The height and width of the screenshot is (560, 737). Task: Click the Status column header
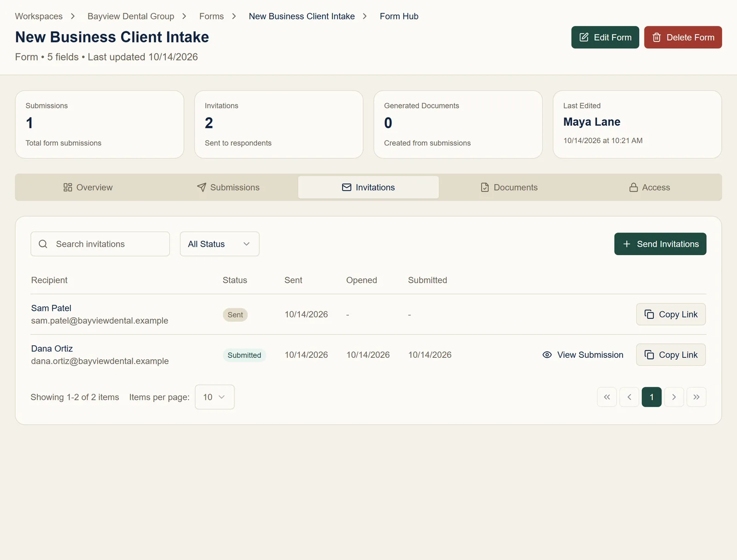[235, 280]
